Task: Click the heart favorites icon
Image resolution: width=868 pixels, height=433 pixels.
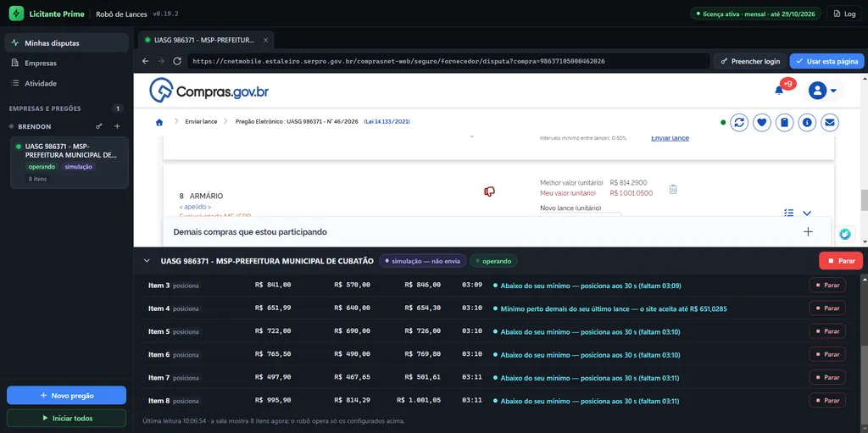Action: pyautogui.click(x=762, y=122)
